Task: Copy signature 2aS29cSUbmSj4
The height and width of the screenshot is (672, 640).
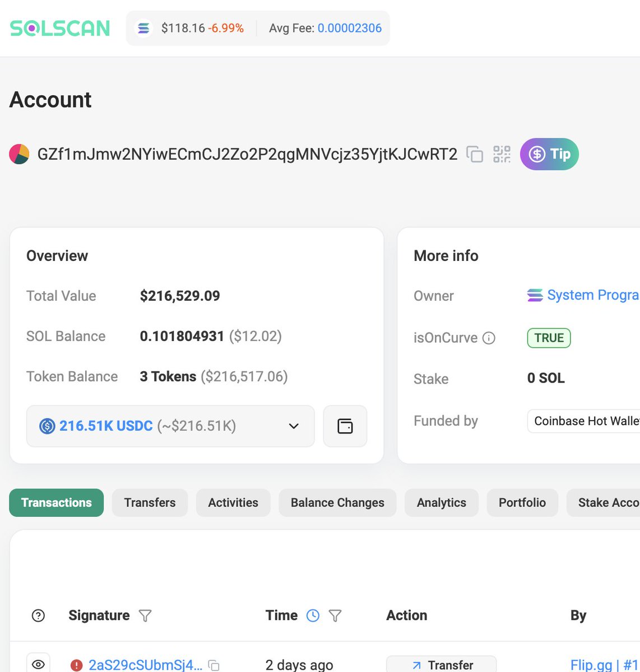Action: point(214,665)
